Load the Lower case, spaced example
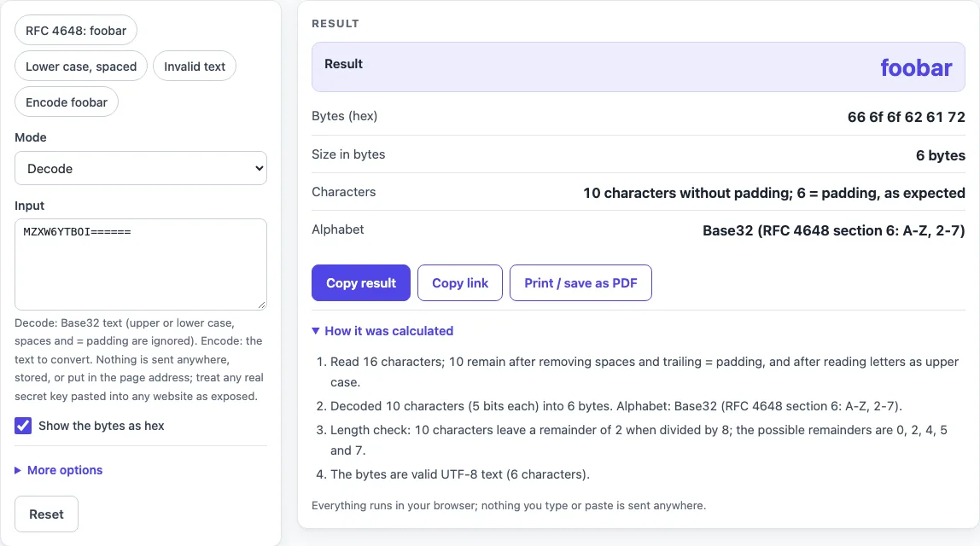Screen dimensions: 980x546 coord(80,67)
